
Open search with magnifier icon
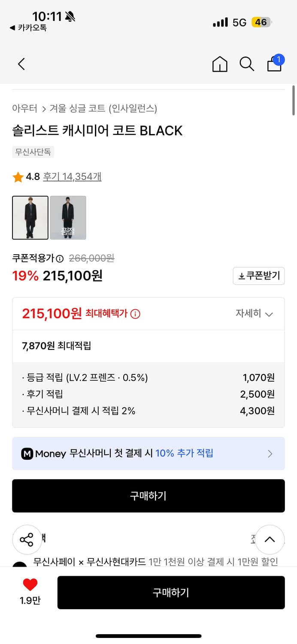247,64
